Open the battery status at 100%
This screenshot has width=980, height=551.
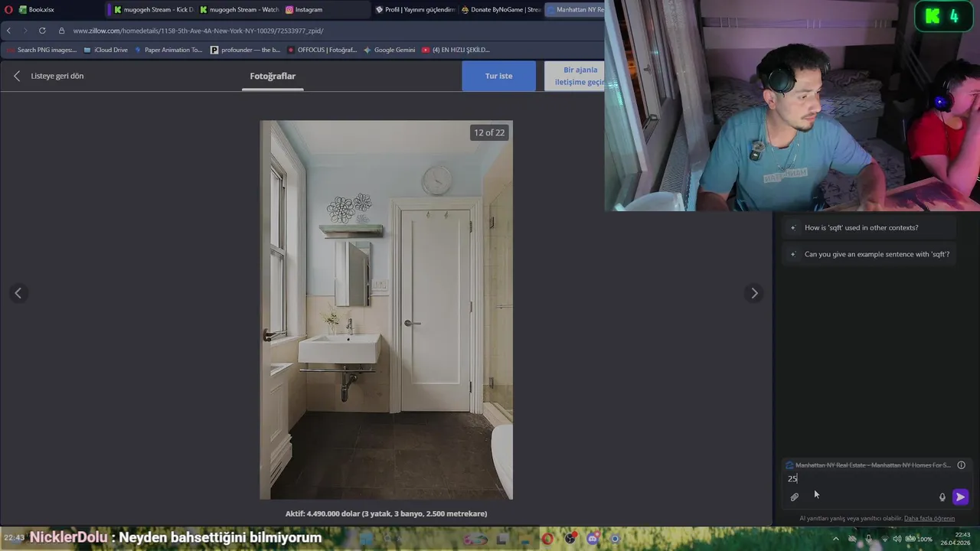point(919,539)
